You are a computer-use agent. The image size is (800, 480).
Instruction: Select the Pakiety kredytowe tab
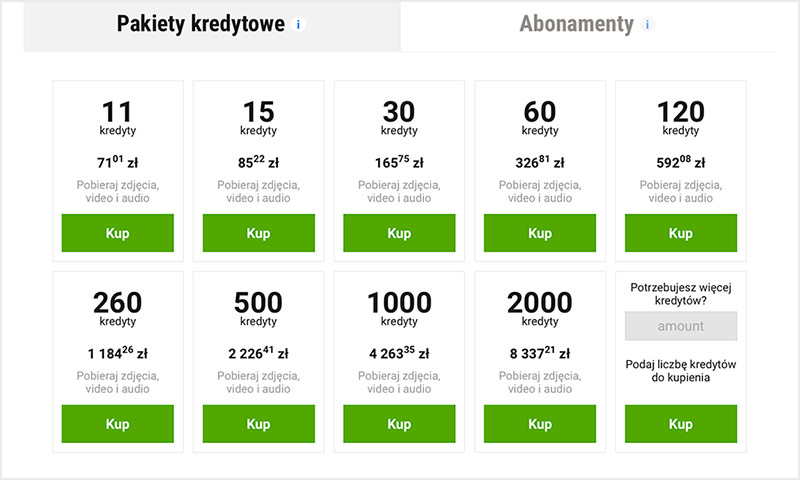coord(200,24)
